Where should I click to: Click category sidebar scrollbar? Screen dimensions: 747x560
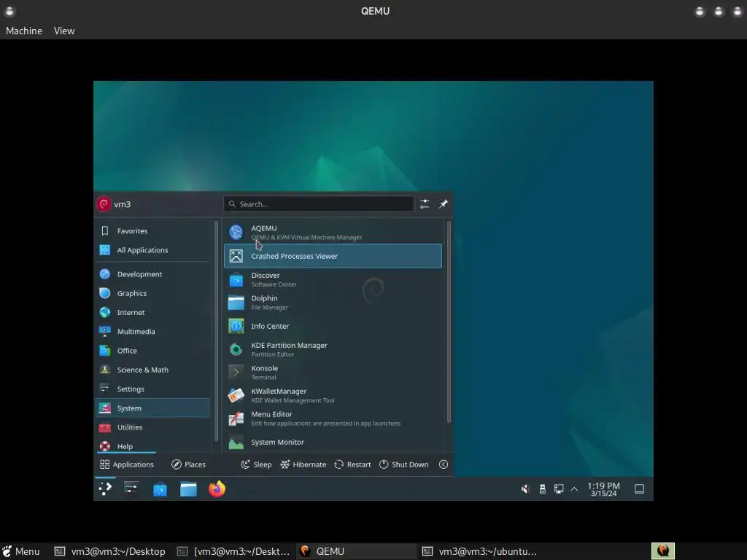(217, 330)
